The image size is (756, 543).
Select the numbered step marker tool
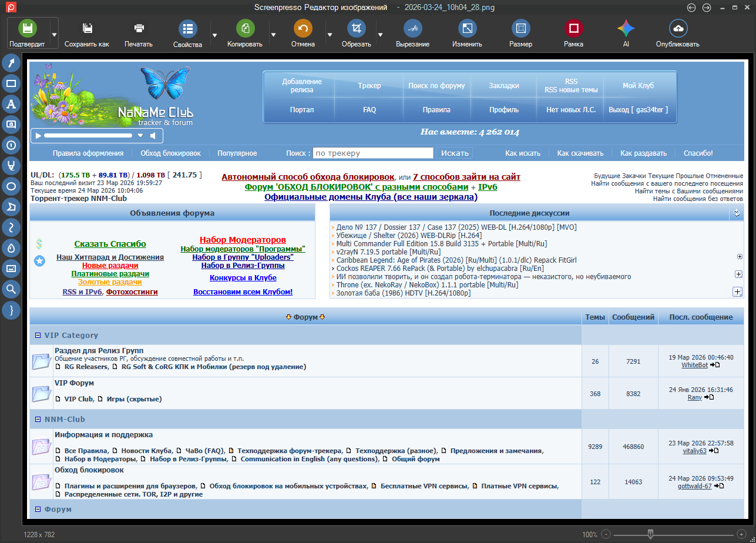(x=11, y=145)
